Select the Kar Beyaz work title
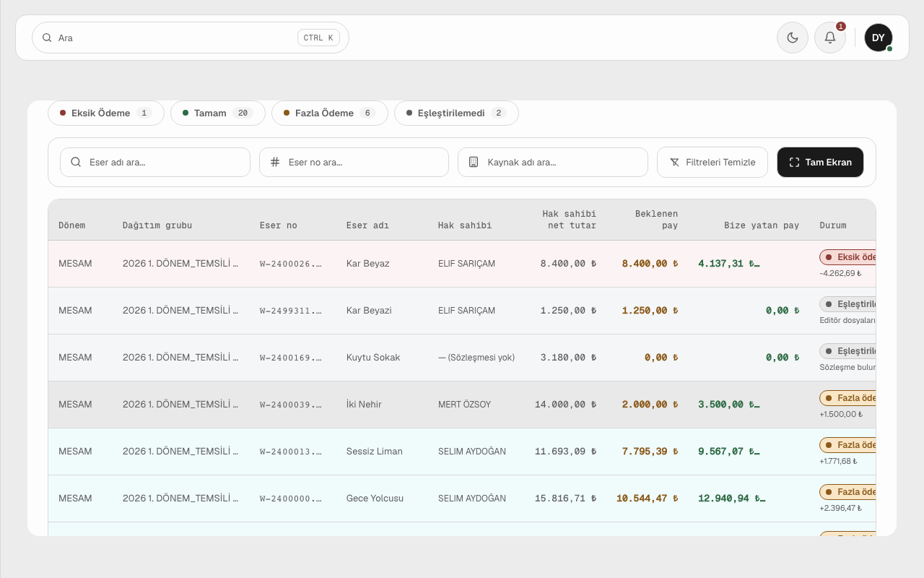Screen dimensions: 924x578 click(x=367, y=264)
